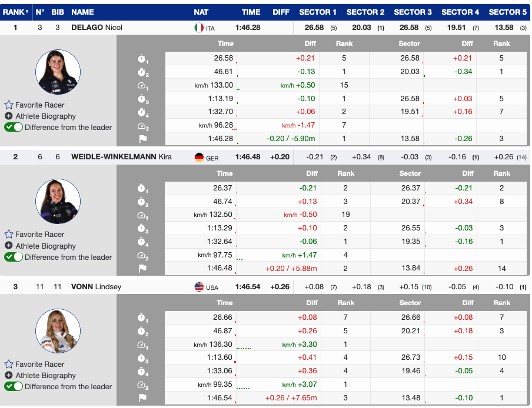
Task: Sort table by RANK column header
Action: pos(14,12)
